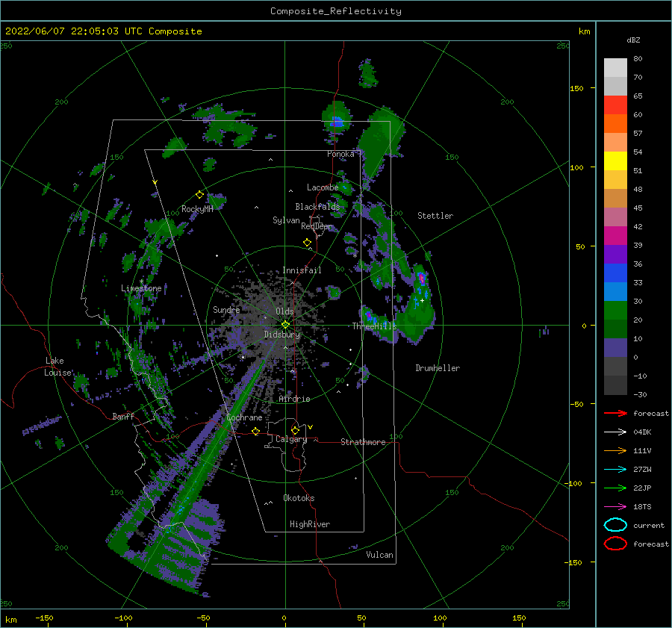Click the Okotoks label

[299, 498]
